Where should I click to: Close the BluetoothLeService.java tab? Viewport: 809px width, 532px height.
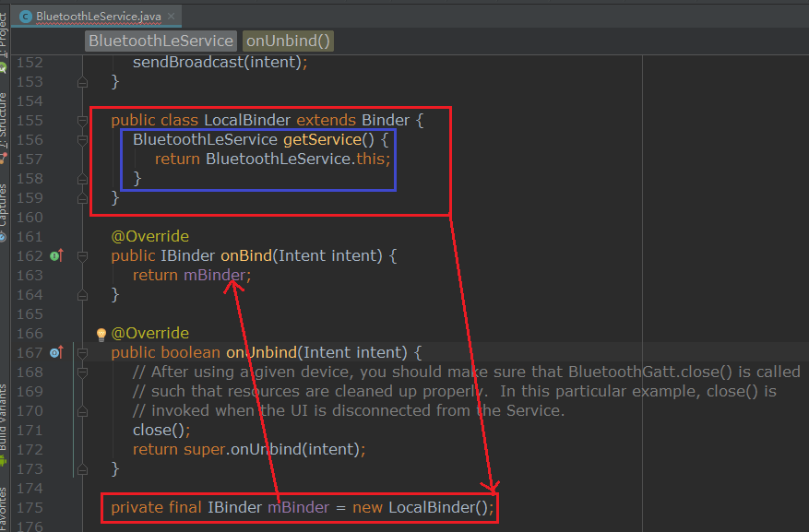(172, 17)
